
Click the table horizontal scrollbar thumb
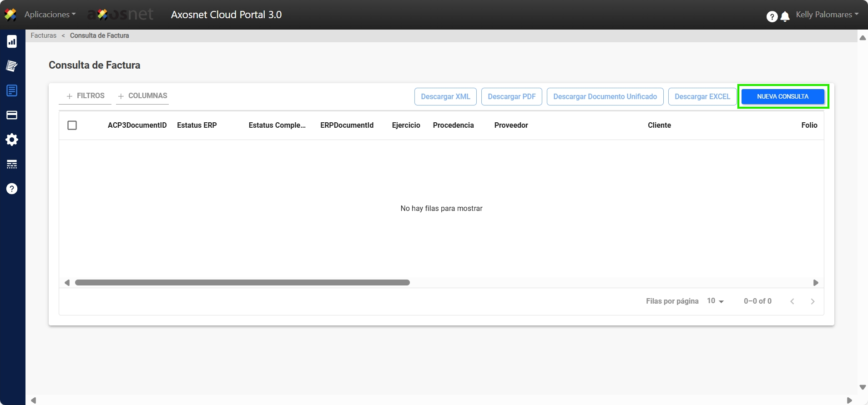(242, 283)
